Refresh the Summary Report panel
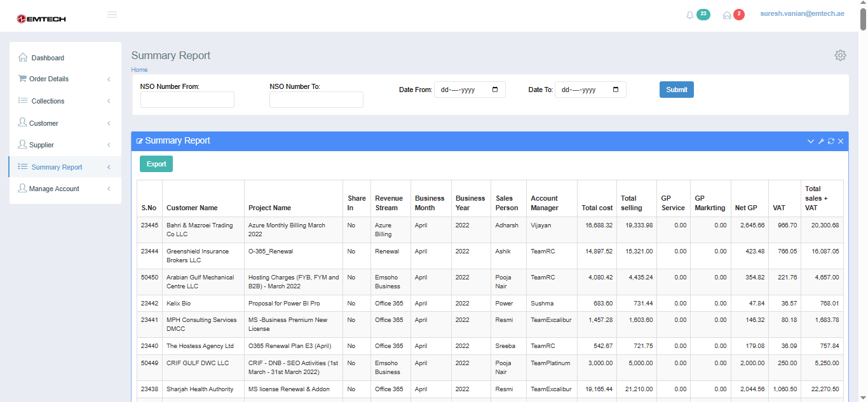Screen dimensions: 868x402 (x=831, y=141)
